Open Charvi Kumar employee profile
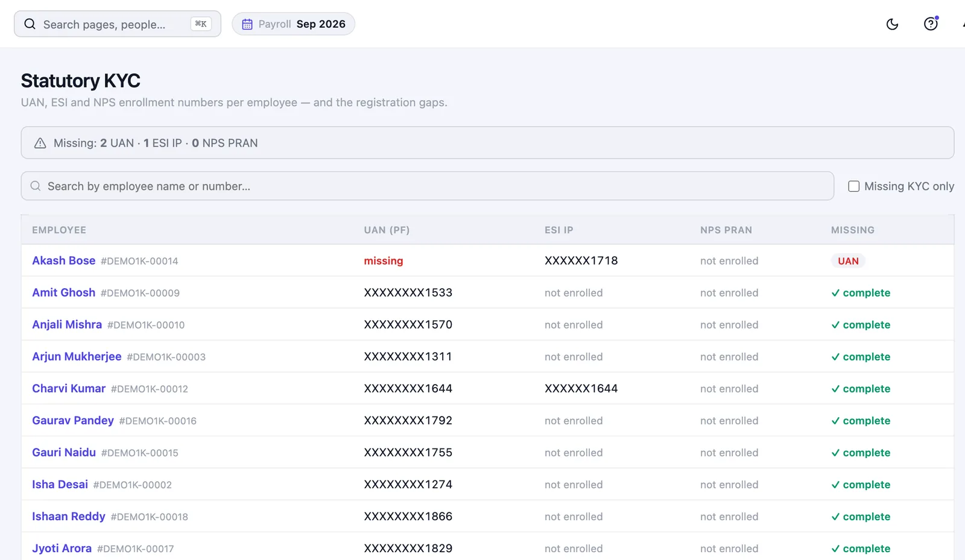965x560 pixels. (x=69, y=388)
